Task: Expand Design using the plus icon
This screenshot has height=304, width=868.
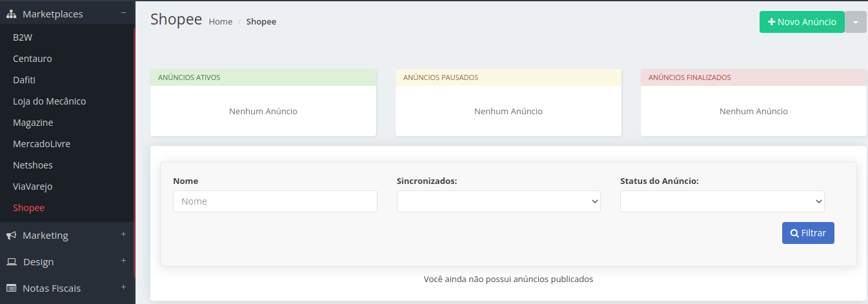Action: tap(123, 261)
